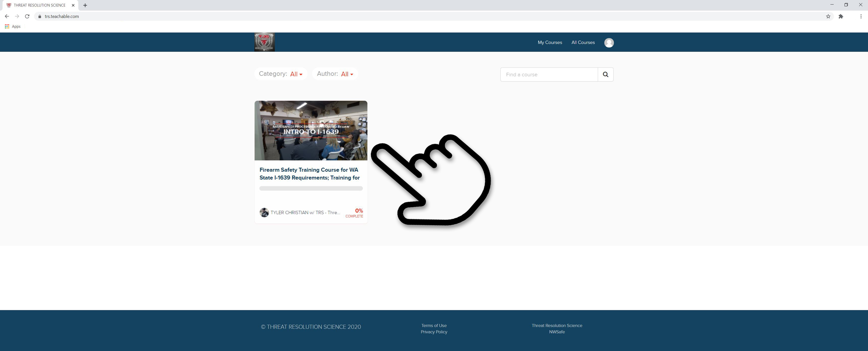This screenshot has width=868, height=351.
Task: Open the user profile avatar menu
Action: [x=608, y=43]
